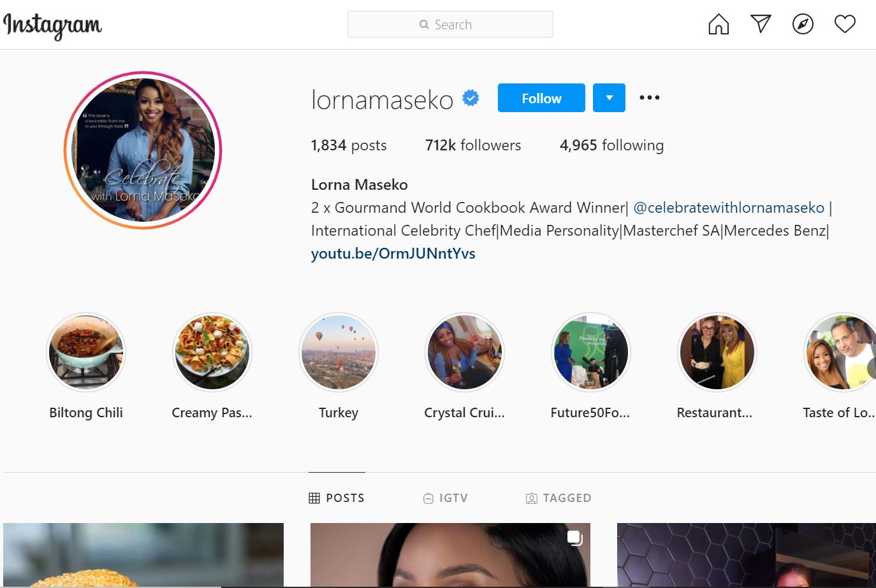The width and height of the screenshot is (876, 588).
Task: Follow the lornamaseko account
Action: [x=541, y=98]
